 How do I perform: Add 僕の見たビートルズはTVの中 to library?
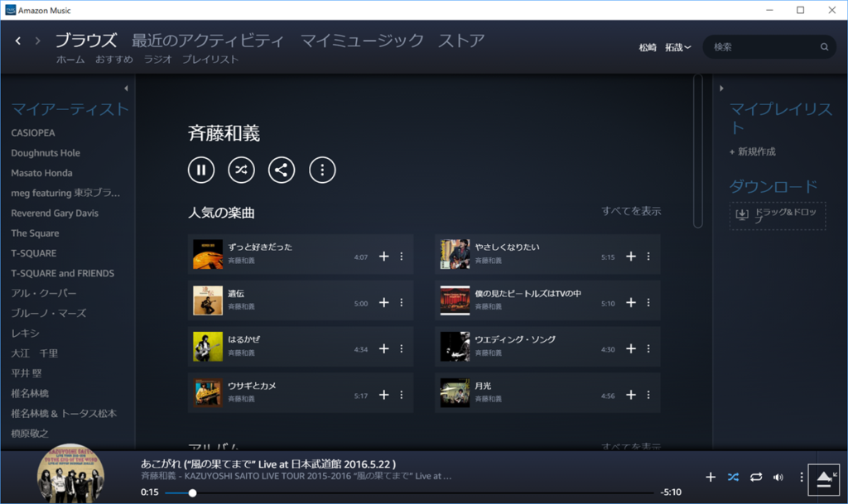pyautogui.click(x=631, y=303)
